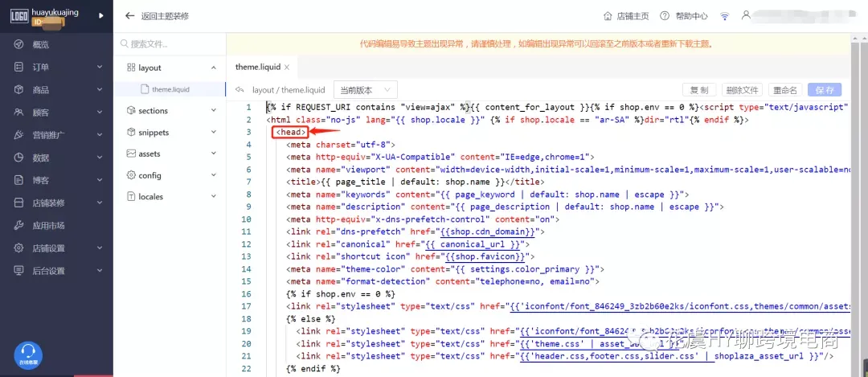Open the 帮助中心 help icon

(x=665, y=16)
